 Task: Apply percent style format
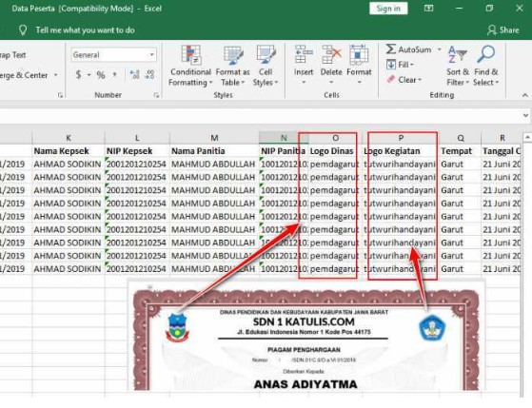tap(101, 74)
